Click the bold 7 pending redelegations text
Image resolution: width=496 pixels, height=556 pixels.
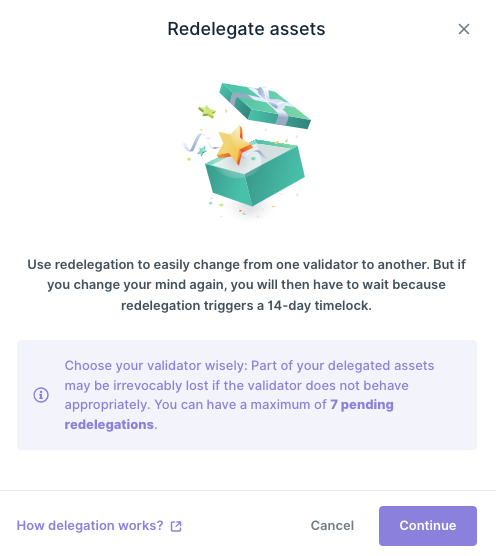pos(229,415)
